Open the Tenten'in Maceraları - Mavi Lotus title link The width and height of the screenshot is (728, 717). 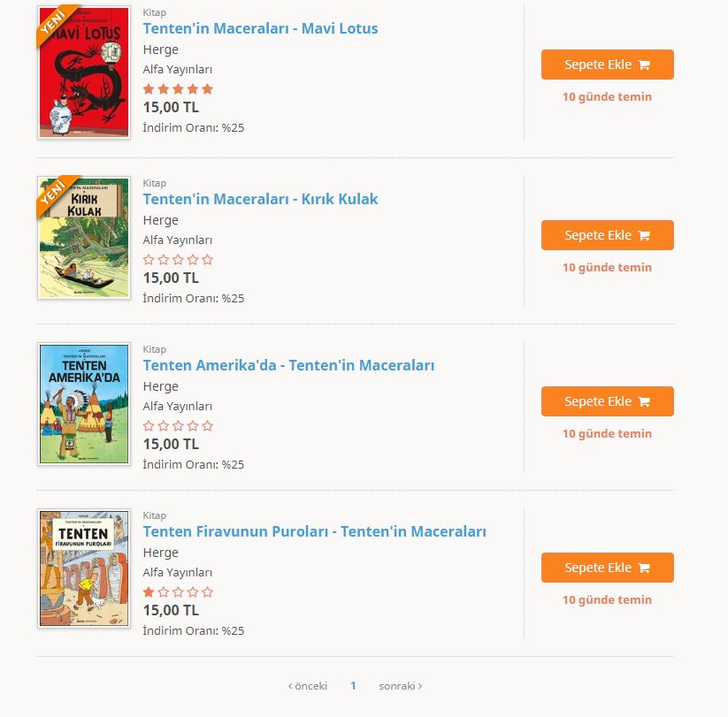(x=260, y=28)
